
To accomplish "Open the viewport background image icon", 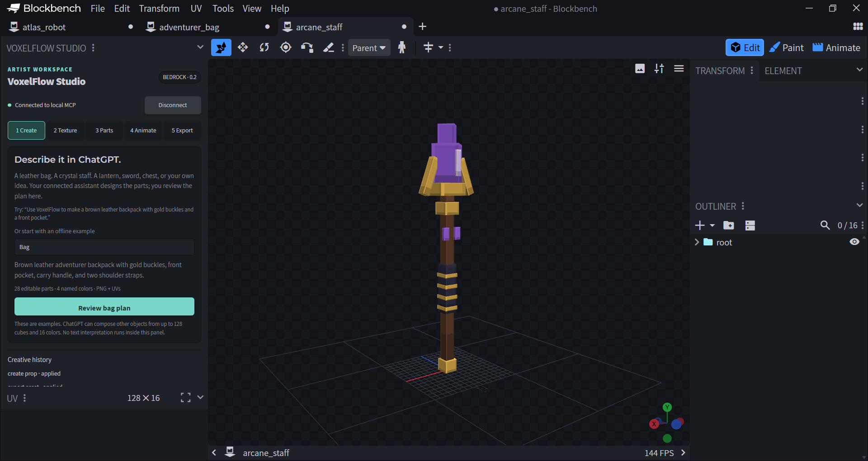I will (x=640, y=69).
